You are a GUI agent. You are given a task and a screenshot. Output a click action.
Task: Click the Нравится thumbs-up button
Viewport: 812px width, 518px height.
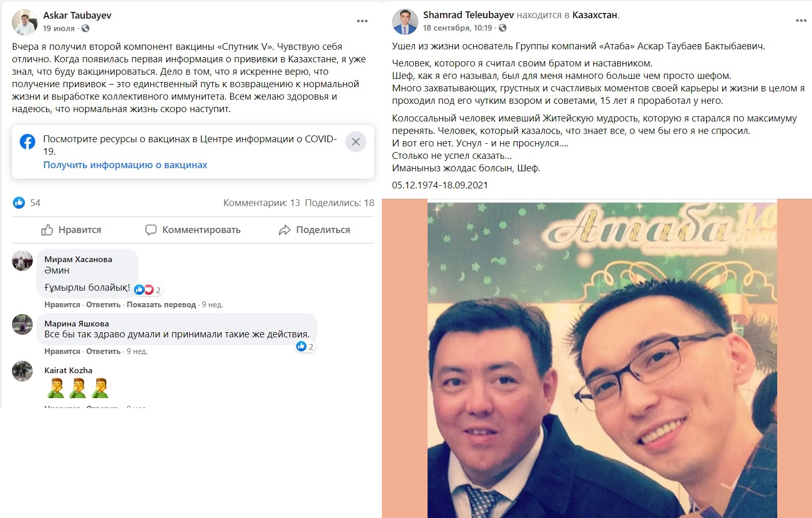coord(71,230)
